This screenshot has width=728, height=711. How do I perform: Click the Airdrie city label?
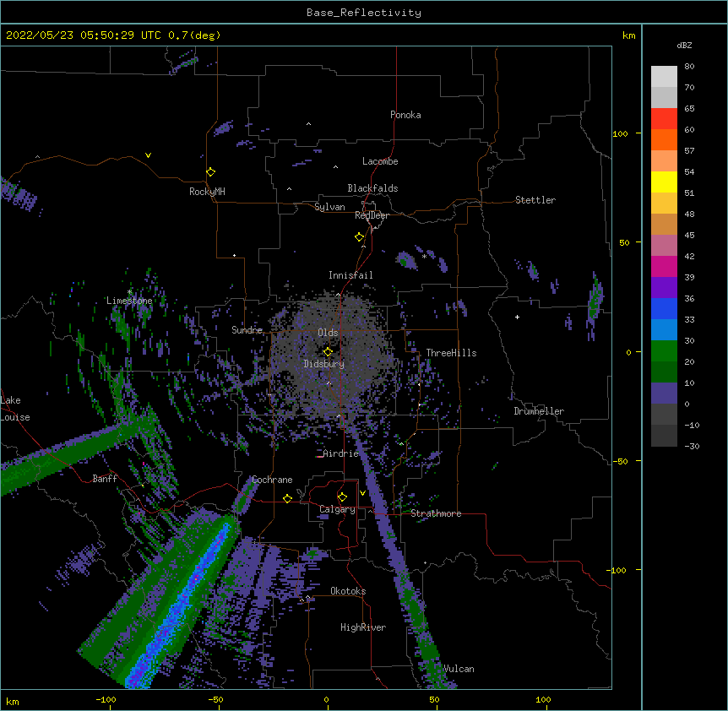[341, 453]
